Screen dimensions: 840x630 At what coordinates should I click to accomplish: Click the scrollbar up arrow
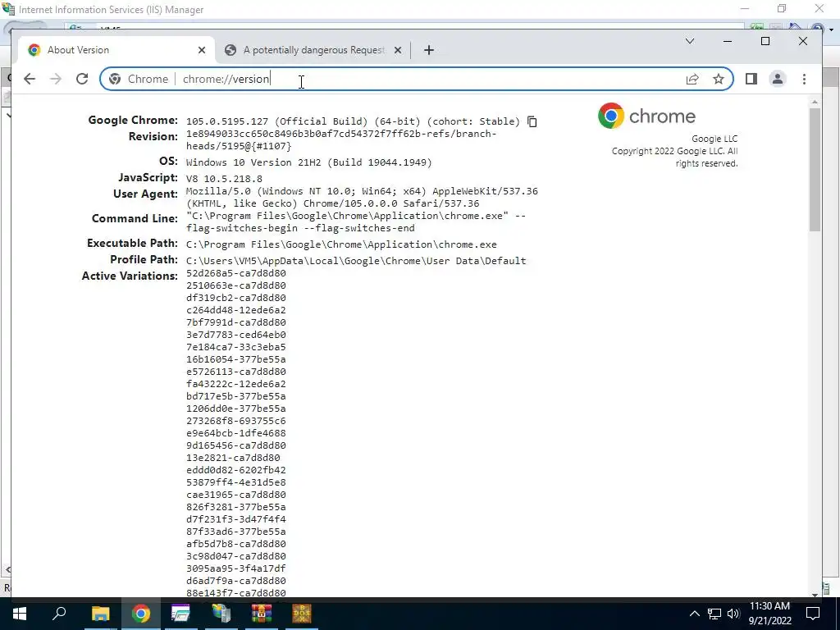pos(815,102)
